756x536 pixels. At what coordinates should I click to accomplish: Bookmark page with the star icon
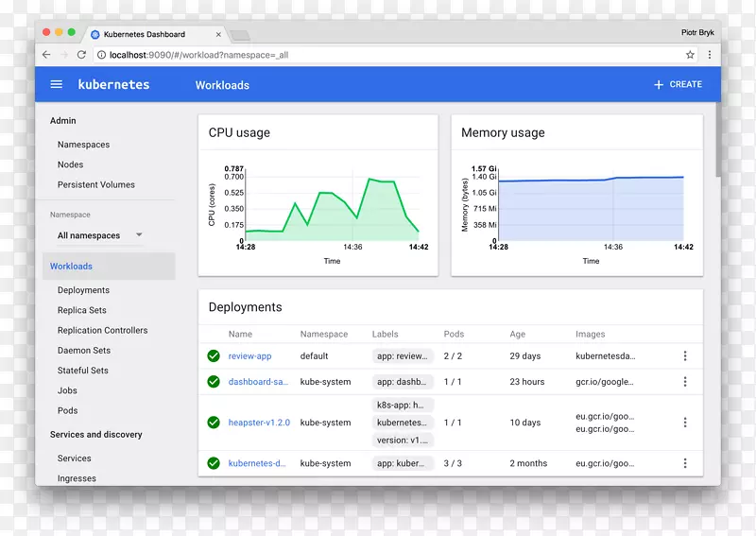pos(690,55)
